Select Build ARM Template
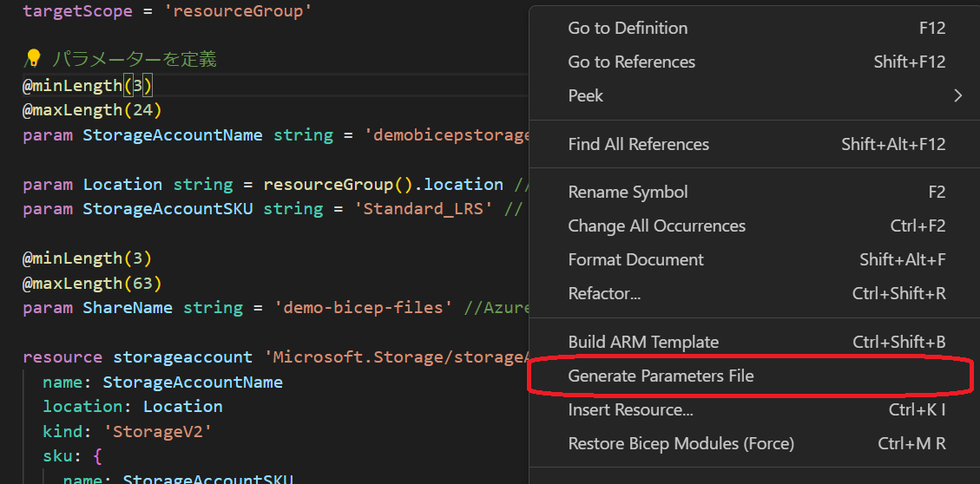This screenshot has width=980, height=484. click(749, 343)
